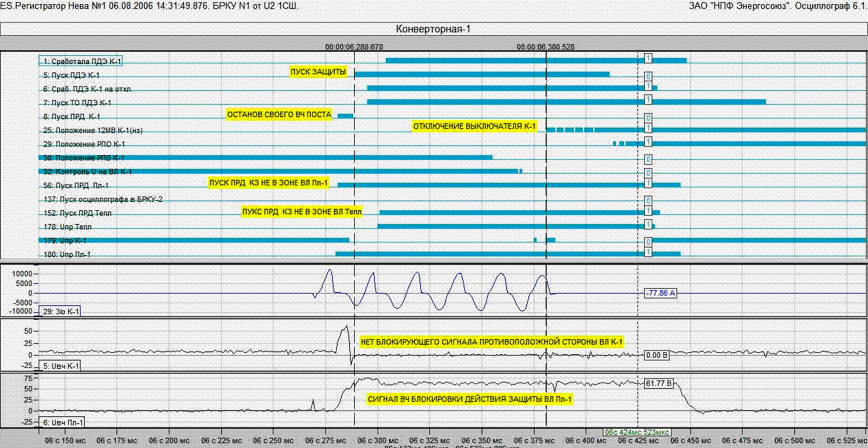Click cursor time marker 00:00:06.380.528
The height and width of the screenshot is (448, 868).
point(546,47)
